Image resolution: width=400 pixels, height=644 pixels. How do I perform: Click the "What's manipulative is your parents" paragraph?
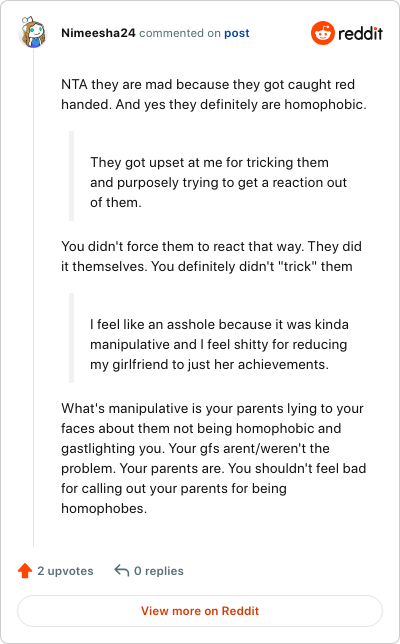(214, 458)
